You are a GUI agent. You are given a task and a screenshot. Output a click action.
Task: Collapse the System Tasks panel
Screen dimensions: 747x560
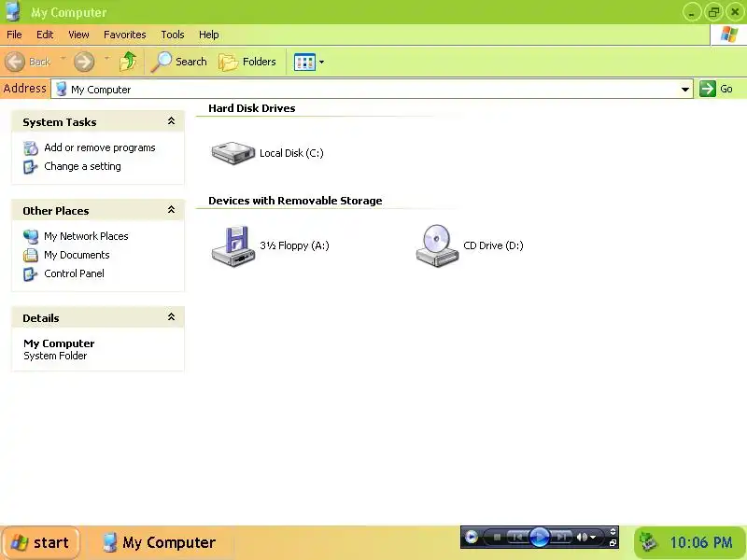tap(171, 121)
